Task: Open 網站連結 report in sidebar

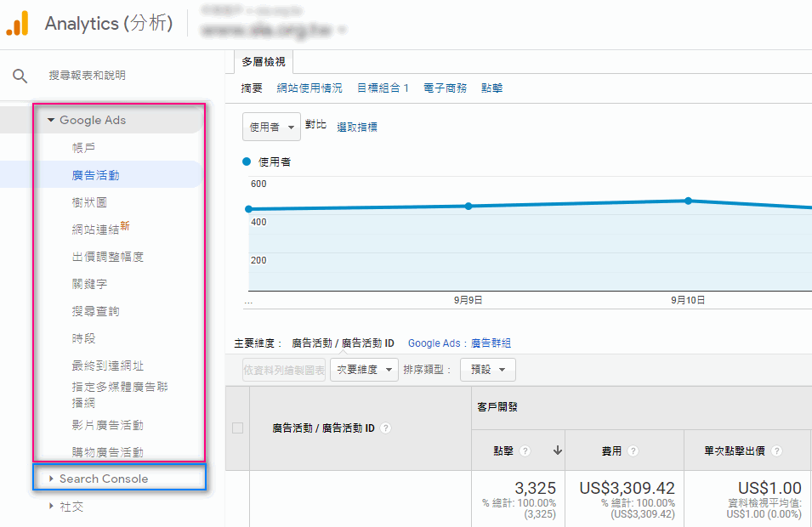Action: (x=96, y=229)
